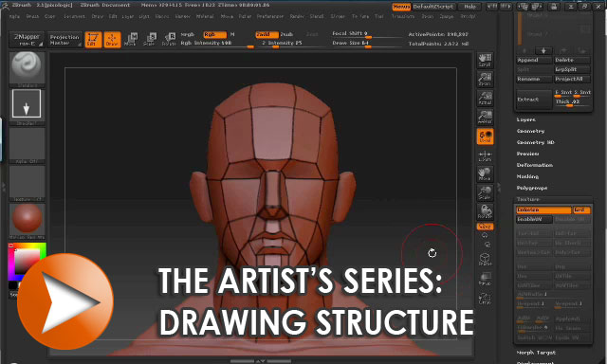The image size is (607, 364).
Task: Click the Scale view icon in right shelf
Action: pyautogui.click(x=485, y=192)
